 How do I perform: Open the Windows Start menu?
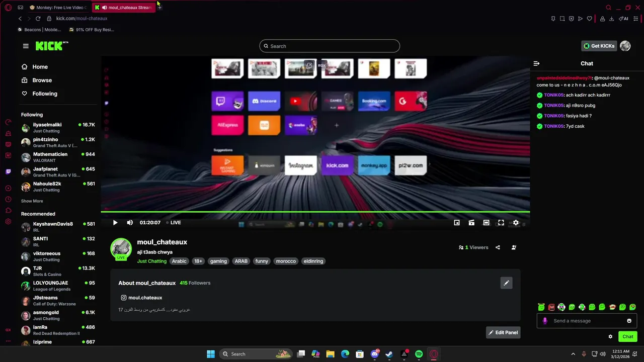211,354
